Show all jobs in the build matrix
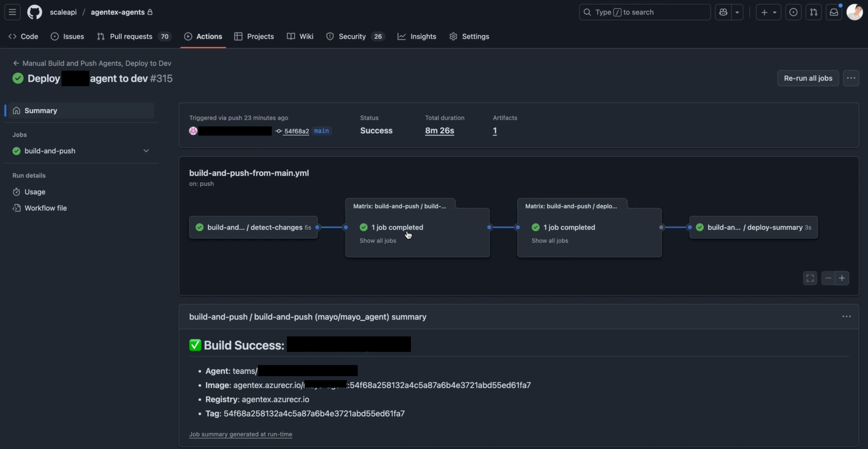The image size is (868, 449). click(x=378, y=241)
